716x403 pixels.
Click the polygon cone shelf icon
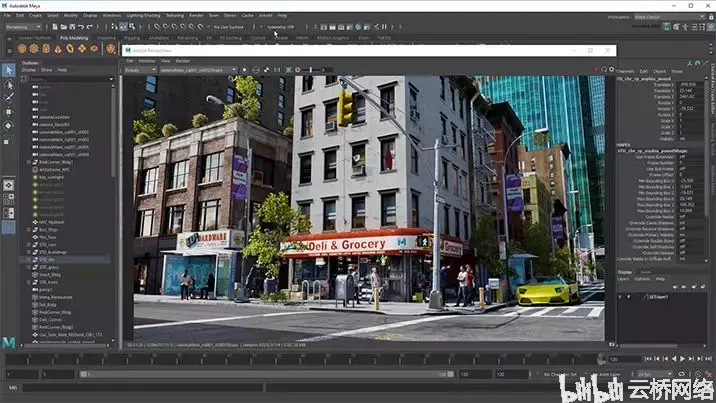coord(58,48)
